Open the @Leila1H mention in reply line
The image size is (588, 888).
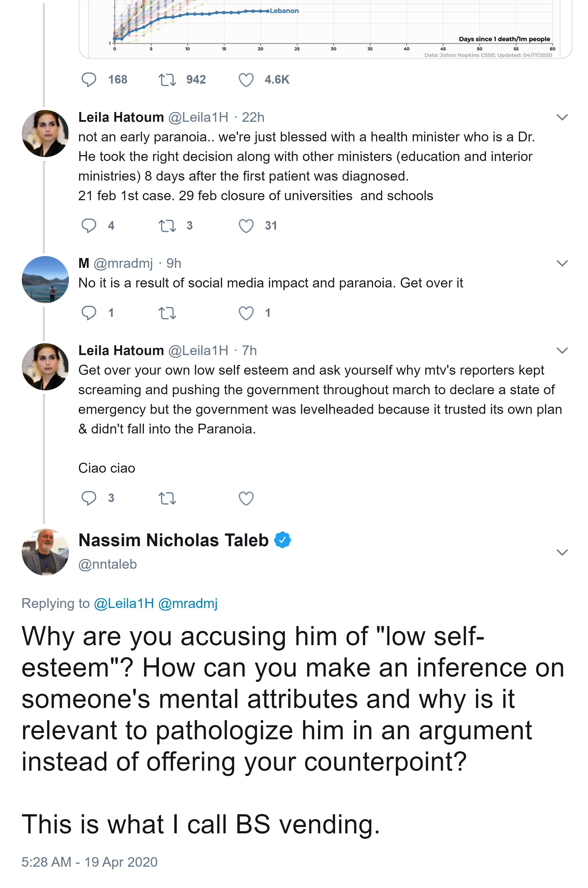[x=124, y=603]
